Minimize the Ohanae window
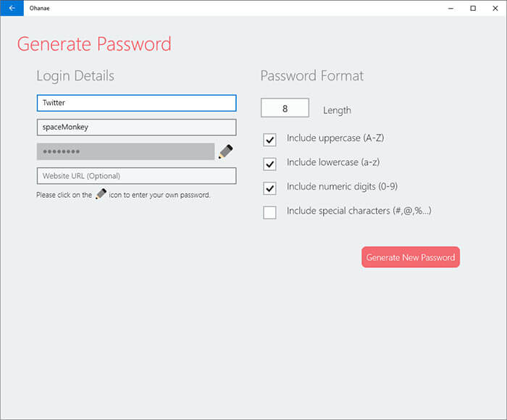The width and height of the screenshot is (507, 420). point(451,9)
